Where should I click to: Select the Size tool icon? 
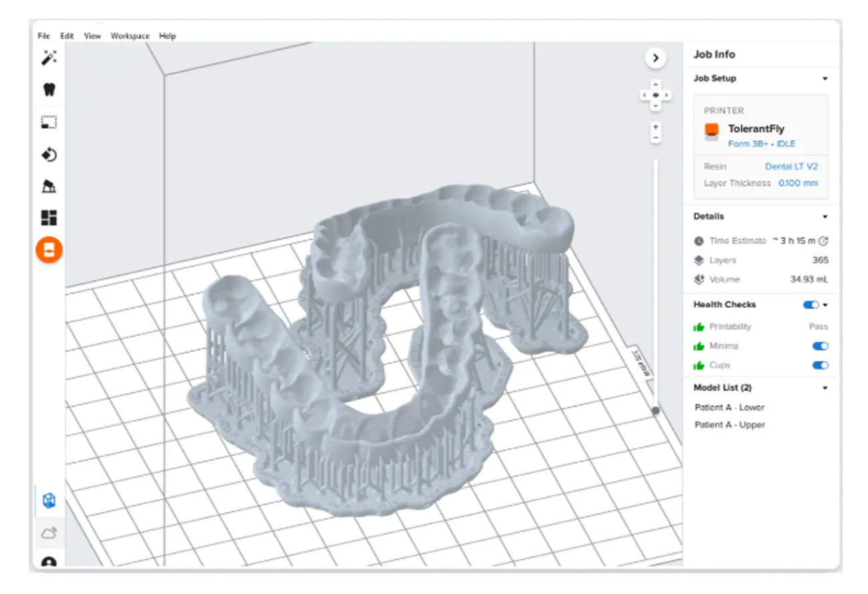(49, 122)
